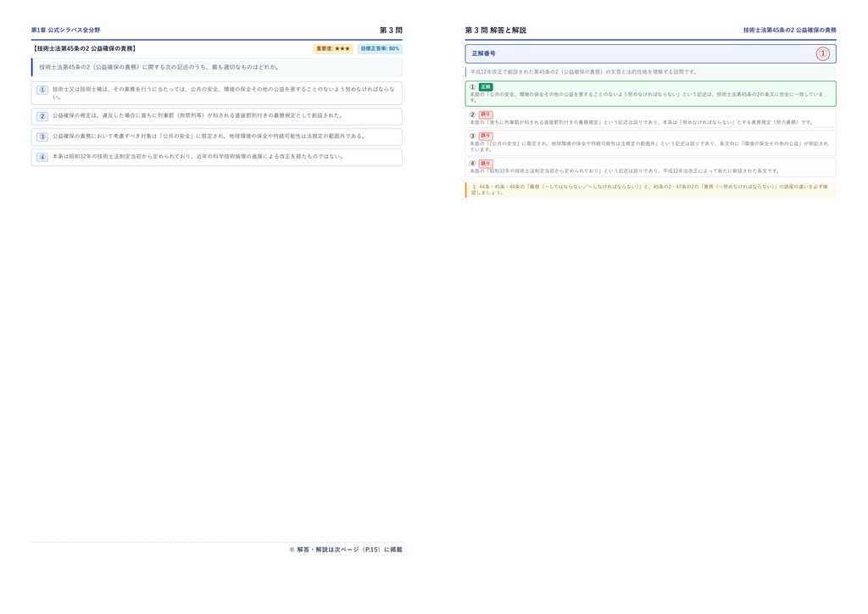Click the 目標正答率 80% badge
868x614 pixels.
click(x=380, y=48)
